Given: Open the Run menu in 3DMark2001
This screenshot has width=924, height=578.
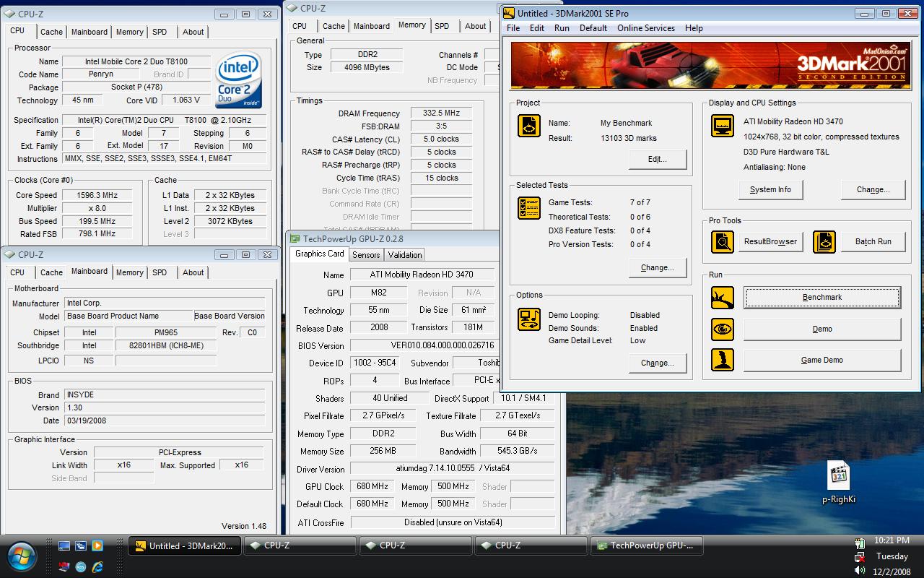Looking at the screenshot, I should tap(562, 28).
